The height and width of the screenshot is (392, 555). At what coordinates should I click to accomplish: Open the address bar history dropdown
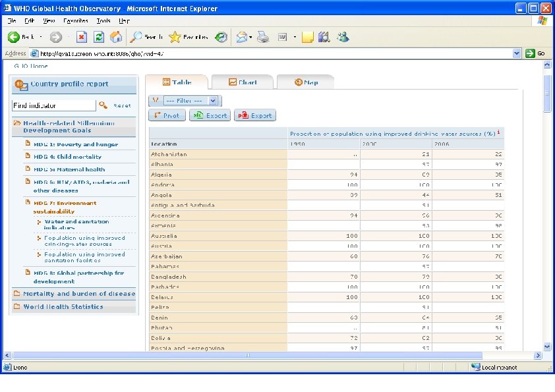(x=516, y=53)
